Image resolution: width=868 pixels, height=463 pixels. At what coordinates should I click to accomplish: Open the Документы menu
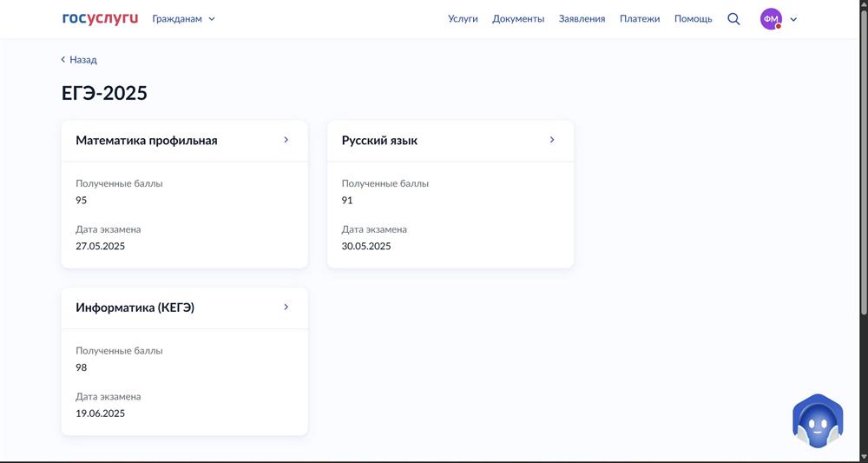click(518, 19)
